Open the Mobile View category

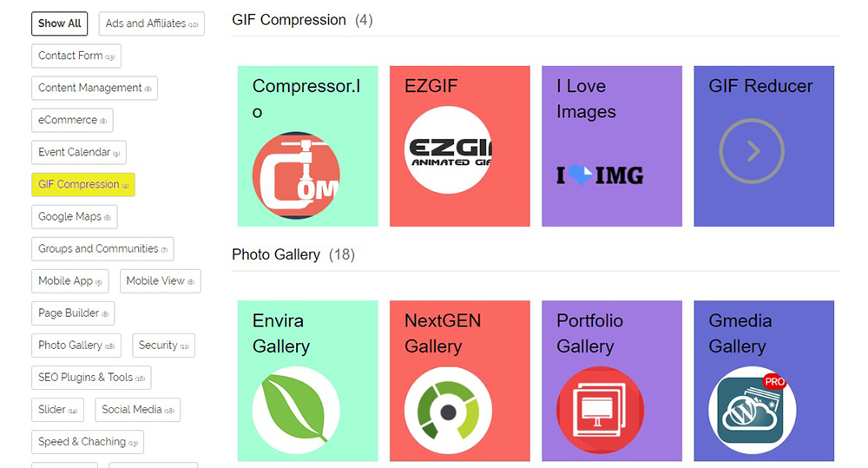coord(160,280)
